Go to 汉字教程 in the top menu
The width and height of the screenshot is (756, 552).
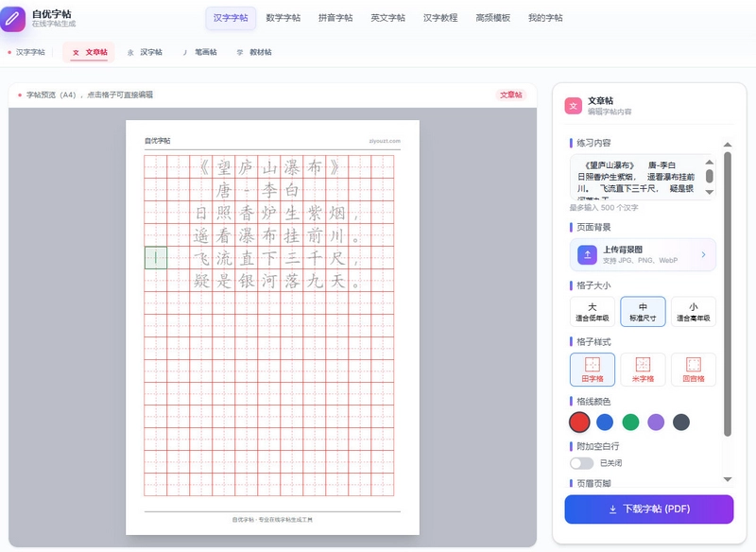click(x=440, y=18)
